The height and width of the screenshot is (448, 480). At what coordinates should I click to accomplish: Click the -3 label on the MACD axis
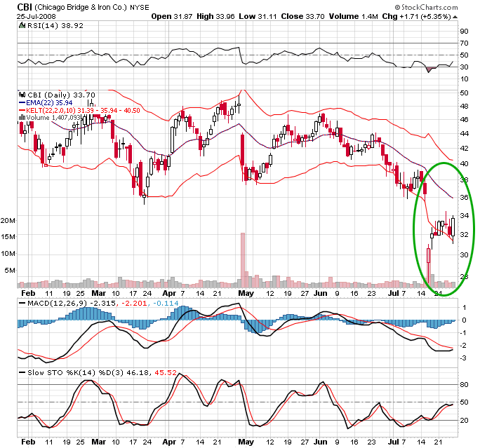point(463,358)
